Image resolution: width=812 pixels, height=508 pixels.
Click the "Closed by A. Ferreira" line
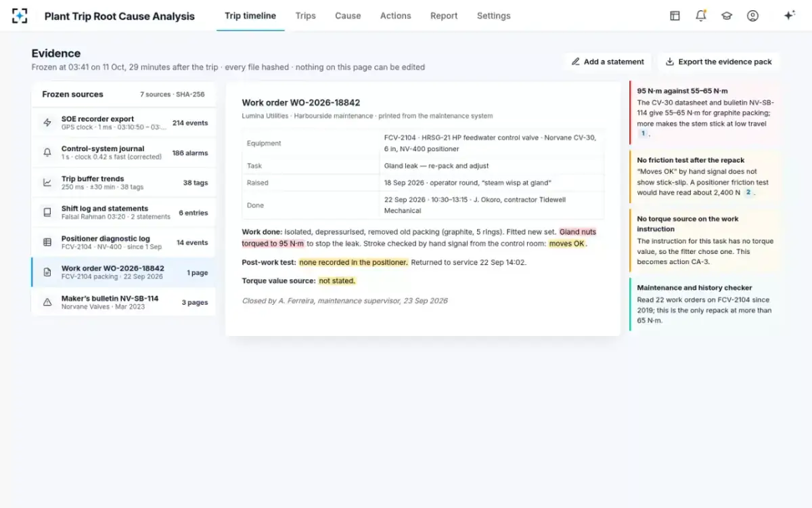tap(344, 301)
